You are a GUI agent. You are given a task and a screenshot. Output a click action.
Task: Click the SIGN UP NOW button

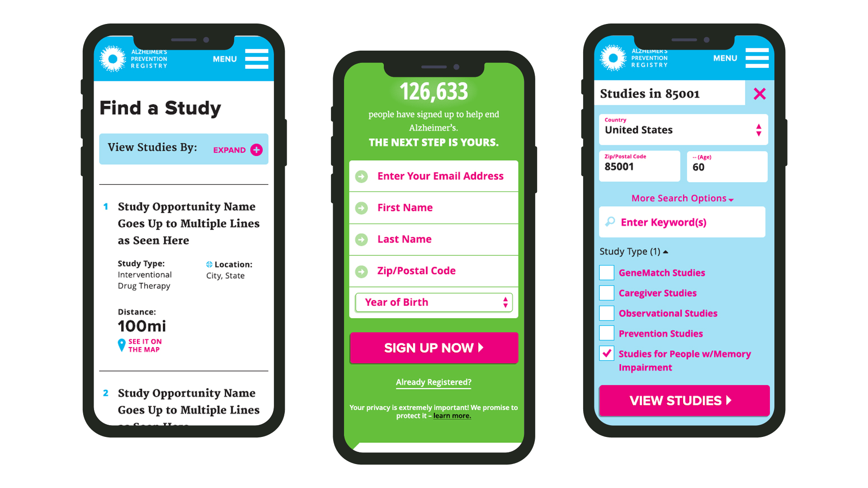tap(434, 347)
